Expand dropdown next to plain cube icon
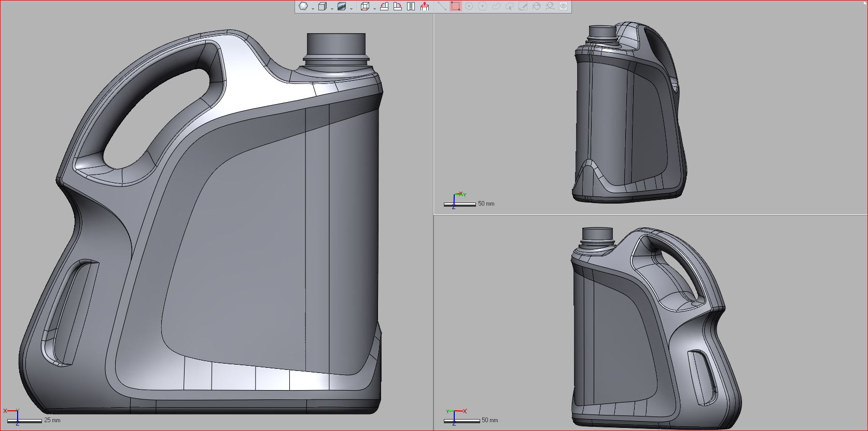Image resolution: width=868 pixels, height=431 pixels. (x=332, y=9)
